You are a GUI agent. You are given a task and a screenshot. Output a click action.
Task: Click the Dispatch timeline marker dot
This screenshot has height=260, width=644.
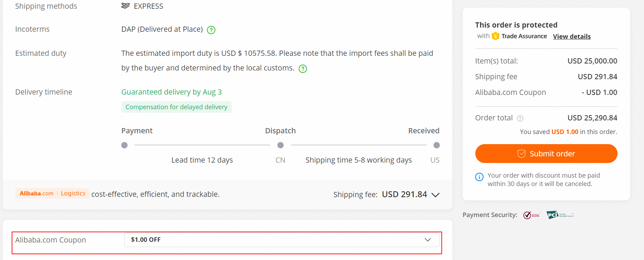[281, 145]
